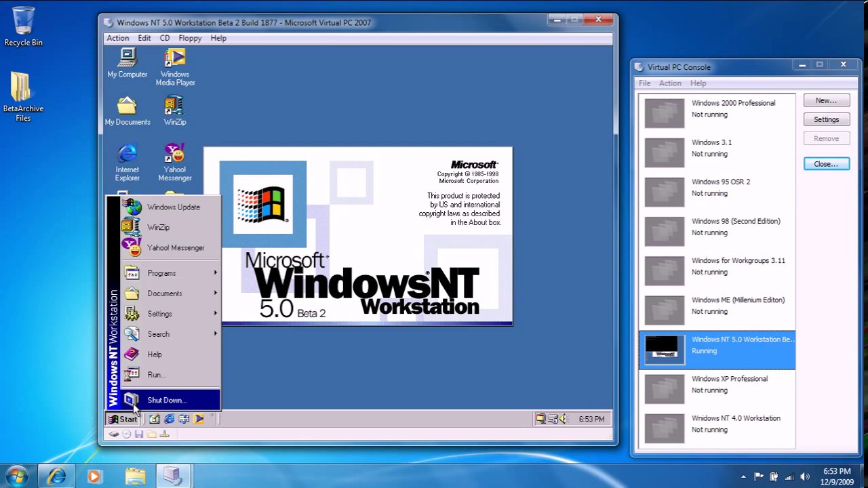Select Windows for Workgroups 3.11 machine
Viewport: 868px width, 488px height.
coord(717,270)
